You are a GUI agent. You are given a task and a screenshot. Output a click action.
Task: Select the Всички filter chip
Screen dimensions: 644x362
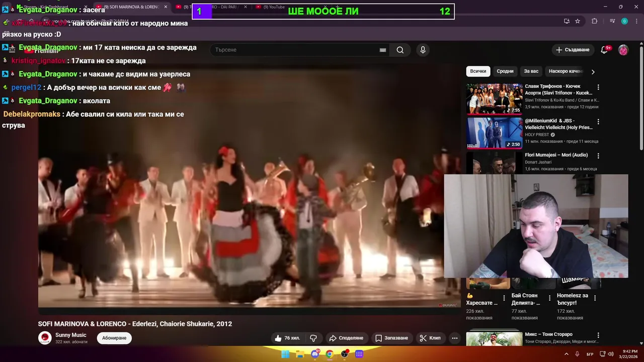478,71
